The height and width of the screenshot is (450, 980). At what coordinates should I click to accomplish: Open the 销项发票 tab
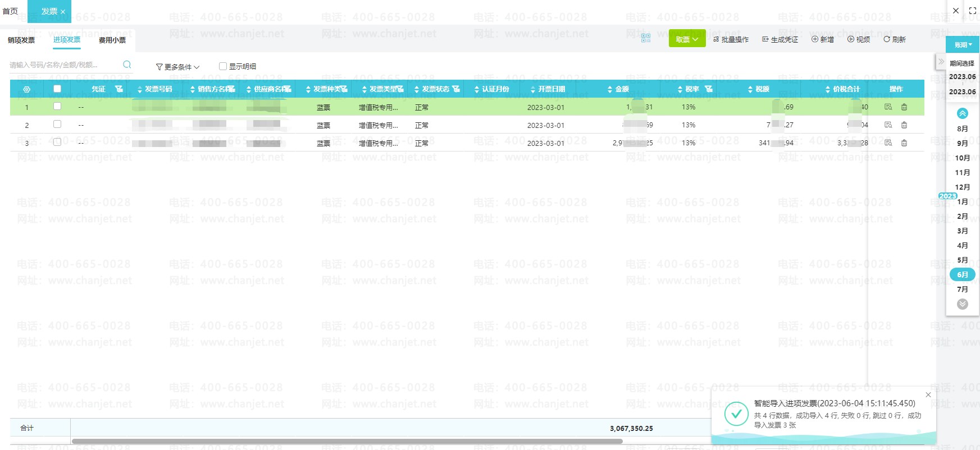pos(21,40)
